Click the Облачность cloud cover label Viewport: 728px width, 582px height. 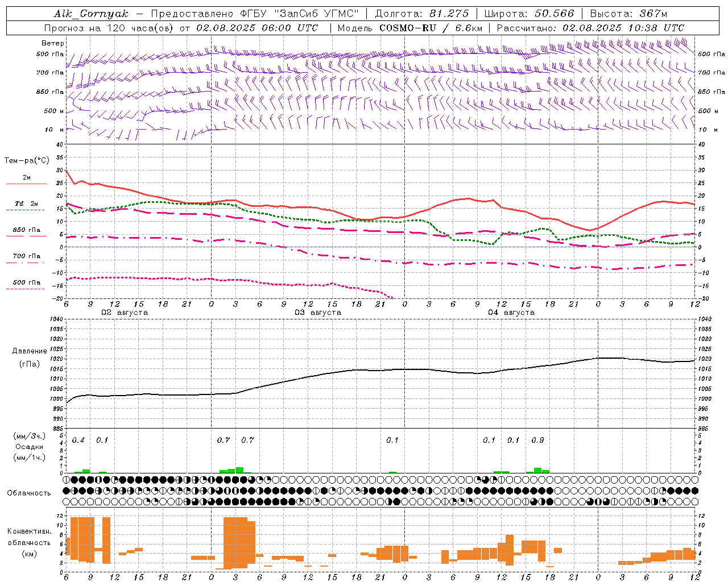pyautogui.click(x=29, y=493)
